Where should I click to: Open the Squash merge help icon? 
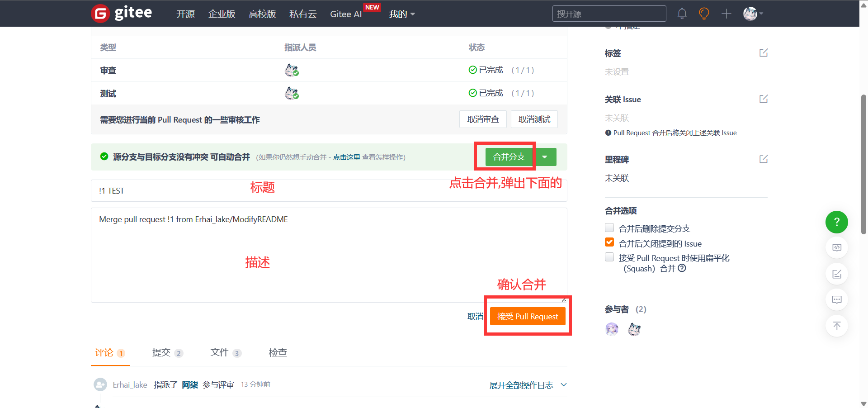tap(682, 268)
